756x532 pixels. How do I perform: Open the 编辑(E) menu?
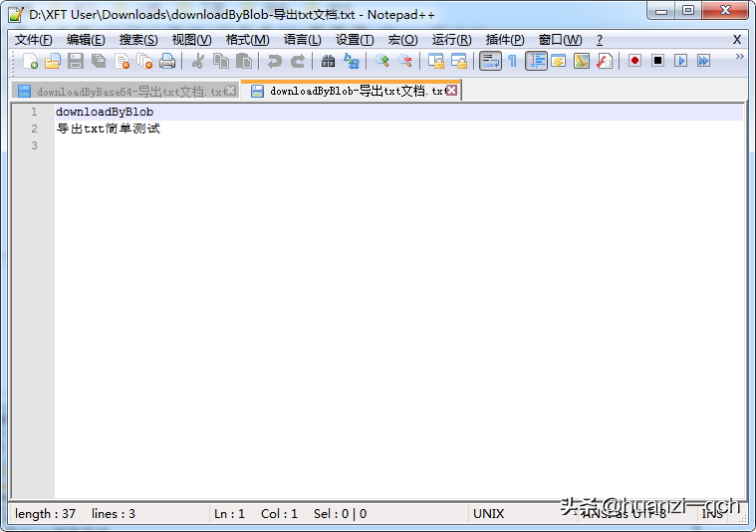pyautogui.click(x=86, y=40)
